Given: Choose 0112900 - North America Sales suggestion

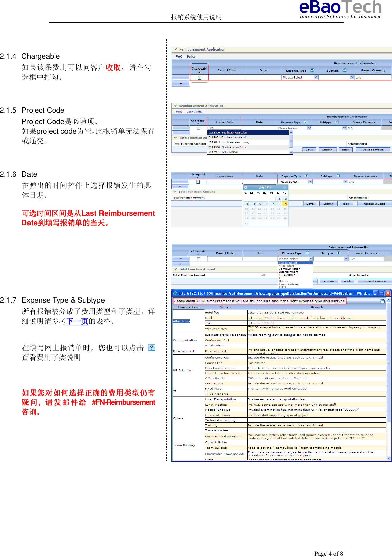Looking at the screenshot, I should coord(248,147).
